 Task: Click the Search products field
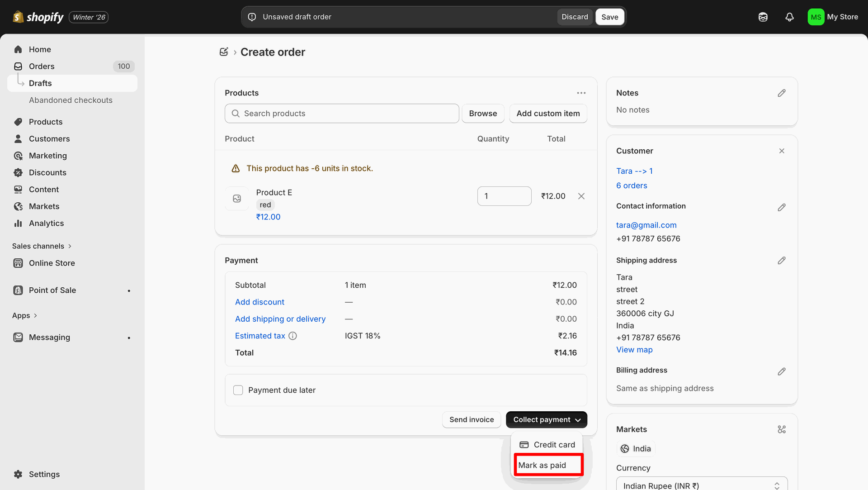342,114
